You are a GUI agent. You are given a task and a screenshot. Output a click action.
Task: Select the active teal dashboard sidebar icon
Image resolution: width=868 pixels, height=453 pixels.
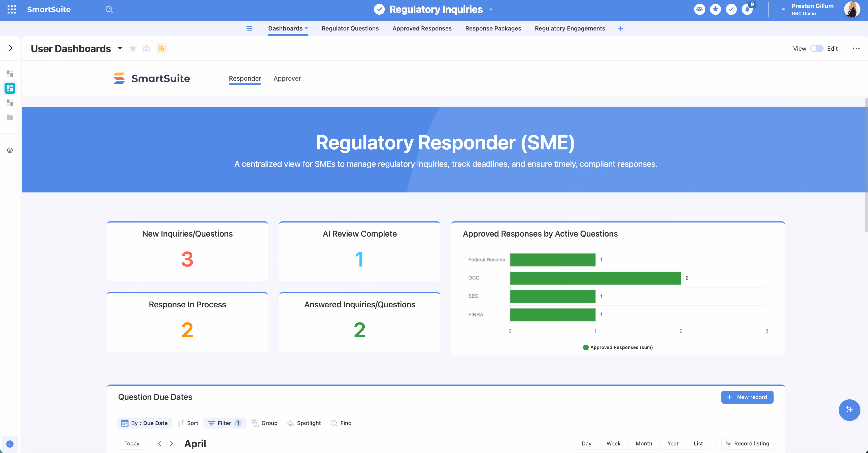[x=10, y=88]
